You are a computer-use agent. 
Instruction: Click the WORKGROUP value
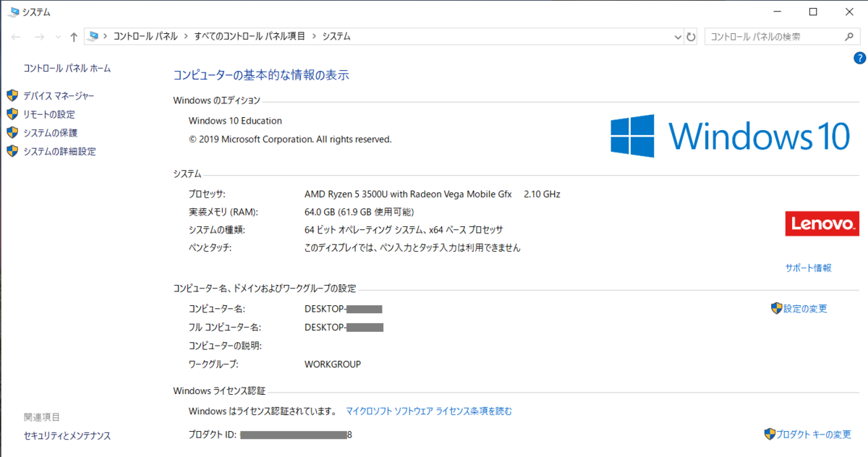coord(333,364)
